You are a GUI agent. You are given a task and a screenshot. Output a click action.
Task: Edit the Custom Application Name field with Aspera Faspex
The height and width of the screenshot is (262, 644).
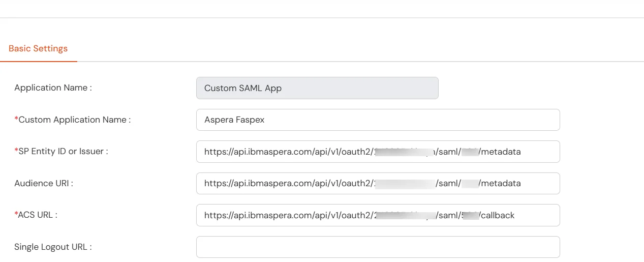378,120
